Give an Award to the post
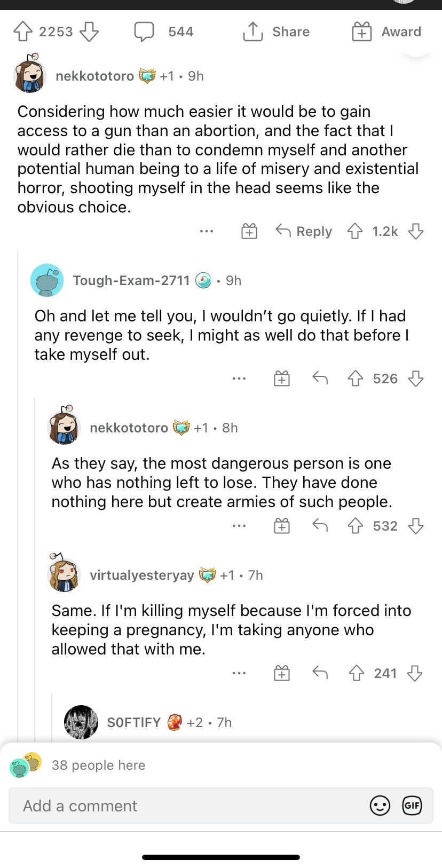This screenshot has height=868, width=442. (361, 31)
